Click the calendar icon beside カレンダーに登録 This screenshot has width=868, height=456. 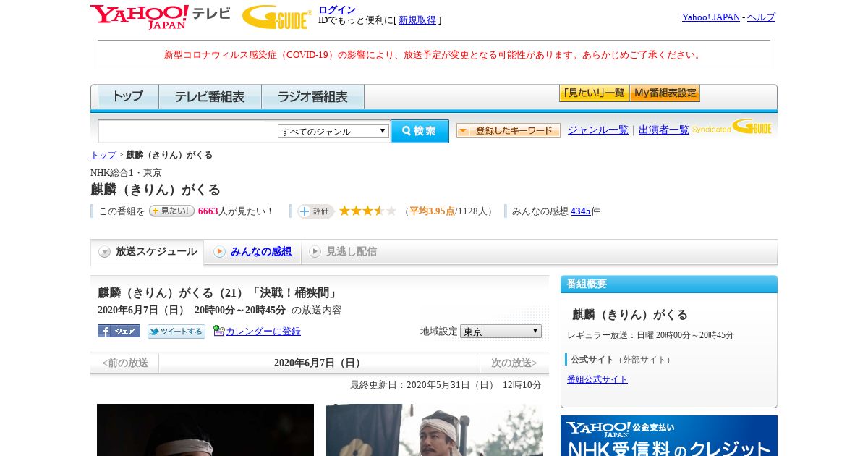(219, 331)
